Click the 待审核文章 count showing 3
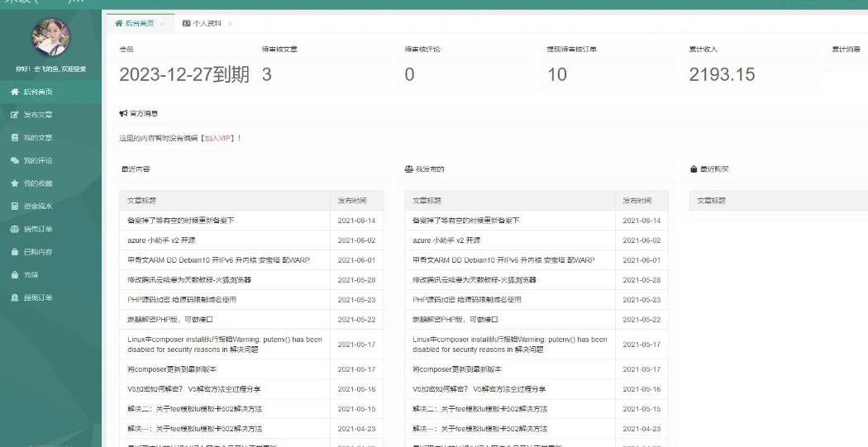The height and width of the screenshot is (447, 868). click(x=266, y=74)
